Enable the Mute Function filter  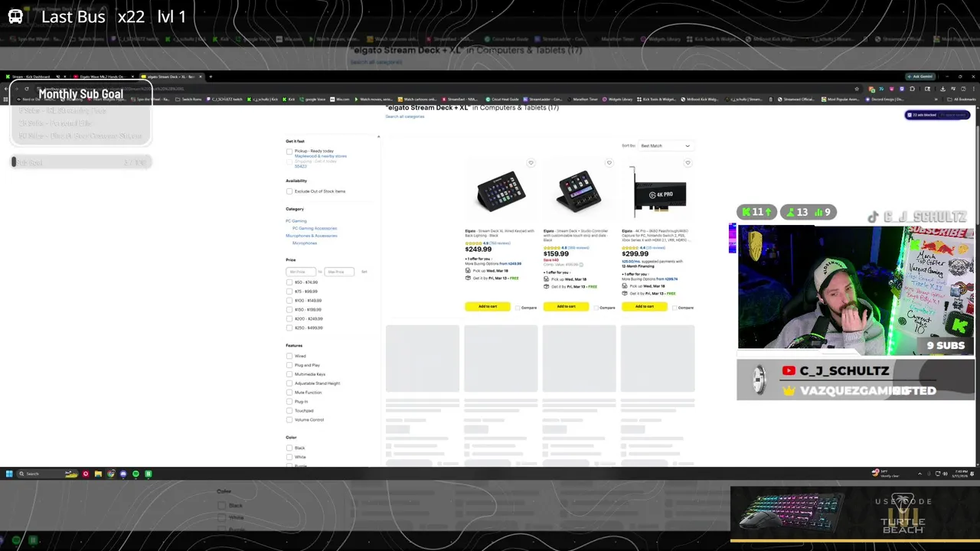click(x=289, y=393)
